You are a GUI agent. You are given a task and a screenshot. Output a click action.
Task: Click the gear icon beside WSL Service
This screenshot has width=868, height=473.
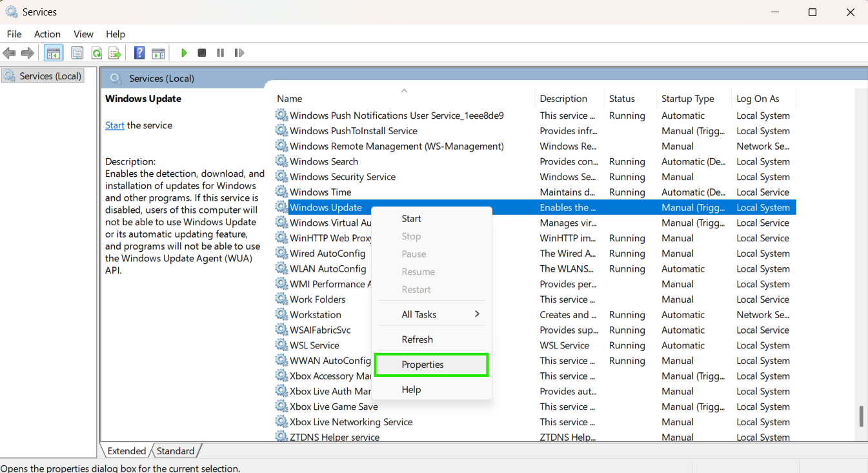click(281, 345)
